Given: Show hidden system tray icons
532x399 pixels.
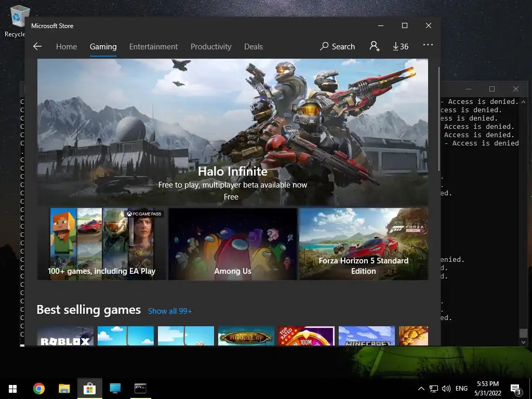Looking at the screenshot, I should tap(421, 389).
